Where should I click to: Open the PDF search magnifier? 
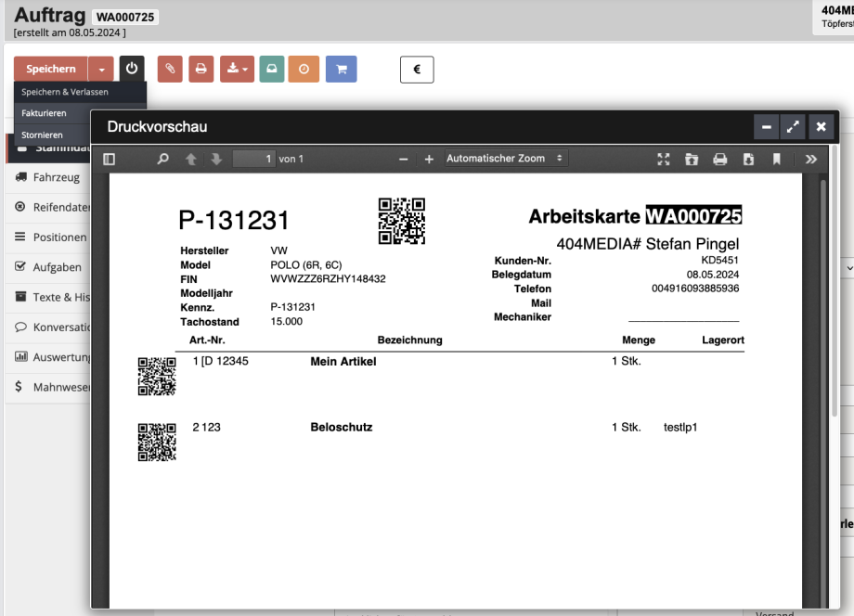(x=163, y=160)
